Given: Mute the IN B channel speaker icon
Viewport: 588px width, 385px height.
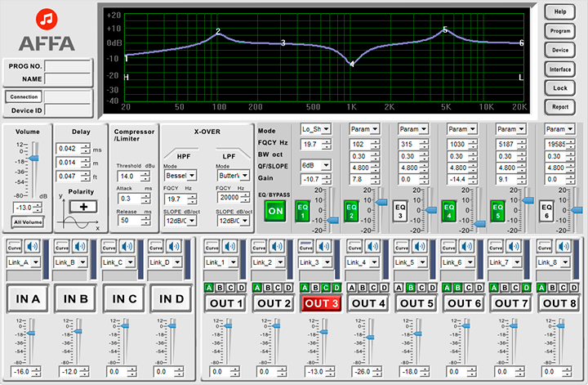Looking at the screenshot, I should coord(80,247).
